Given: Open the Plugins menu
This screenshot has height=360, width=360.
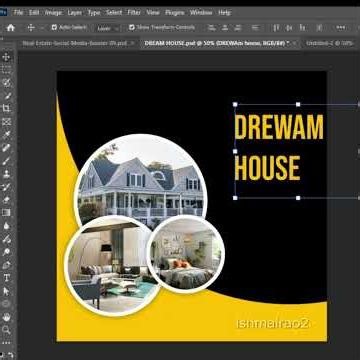Looking at the screenshot, I should pos(175,13).
